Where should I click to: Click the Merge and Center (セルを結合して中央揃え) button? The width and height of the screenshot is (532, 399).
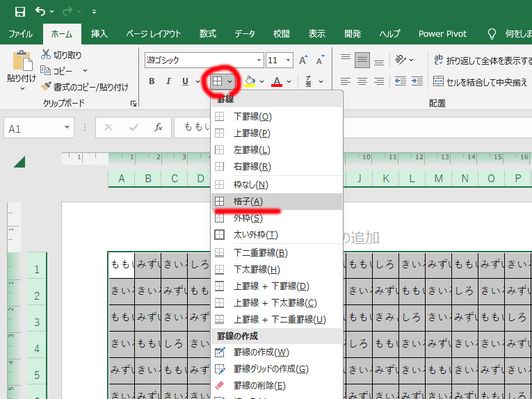[480, 81]
